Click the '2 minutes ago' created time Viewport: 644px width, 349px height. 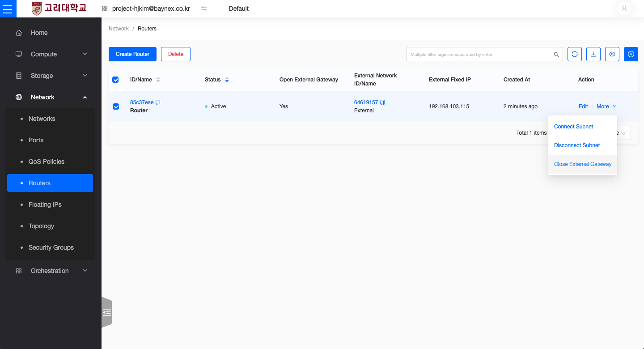[x=521, y=106]
